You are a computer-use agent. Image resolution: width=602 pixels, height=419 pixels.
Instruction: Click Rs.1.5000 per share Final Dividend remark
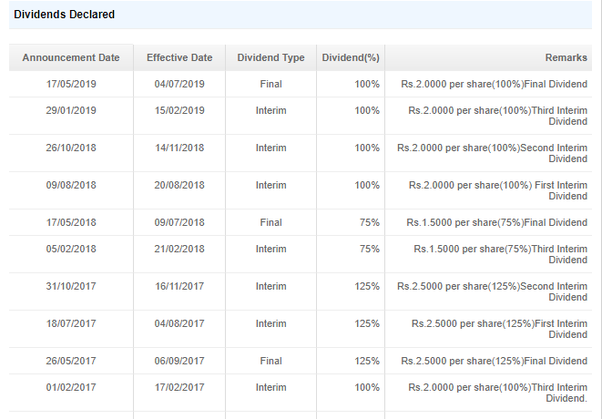point(497,222)
